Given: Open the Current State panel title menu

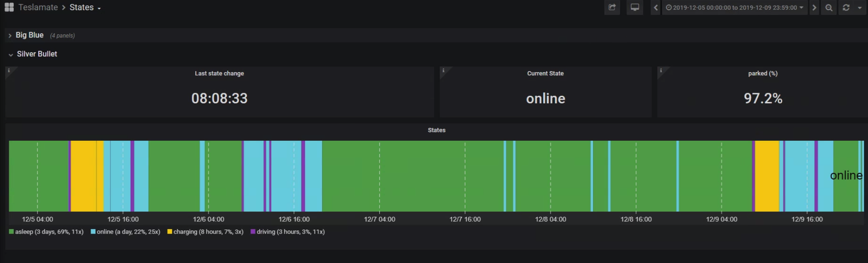Looking at the screenshot, I should coord(545,73).
